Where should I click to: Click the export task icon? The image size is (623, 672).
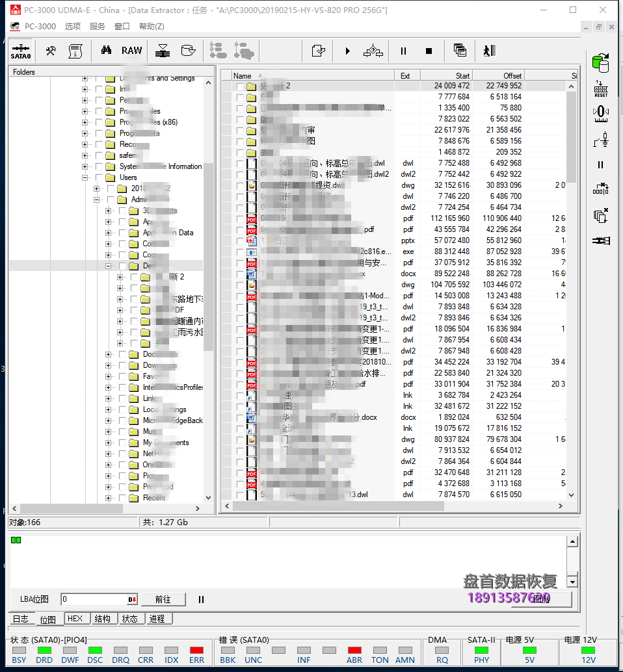[318, 51]
